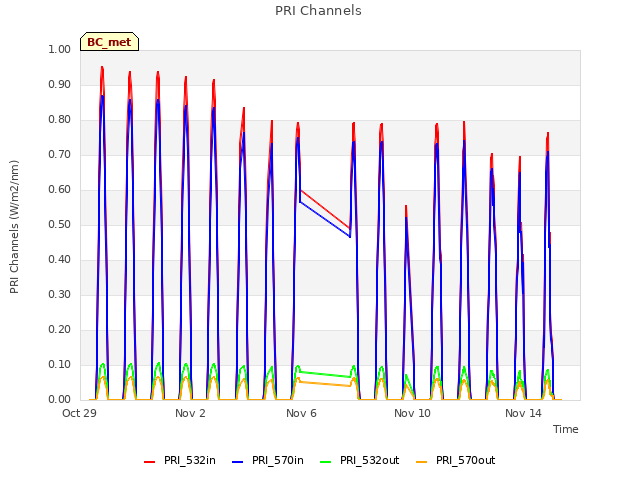640x480 pixels.
Task: Click the 1.00 y-axis tick label
Action: [x=60, y=49]
